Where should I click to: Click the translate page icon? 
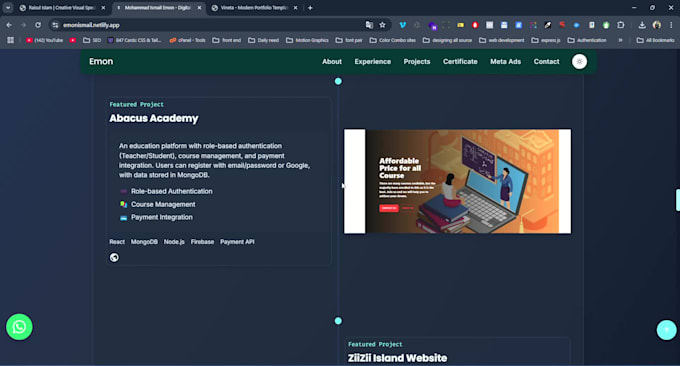pyautogui.click(x=369, y=25)
